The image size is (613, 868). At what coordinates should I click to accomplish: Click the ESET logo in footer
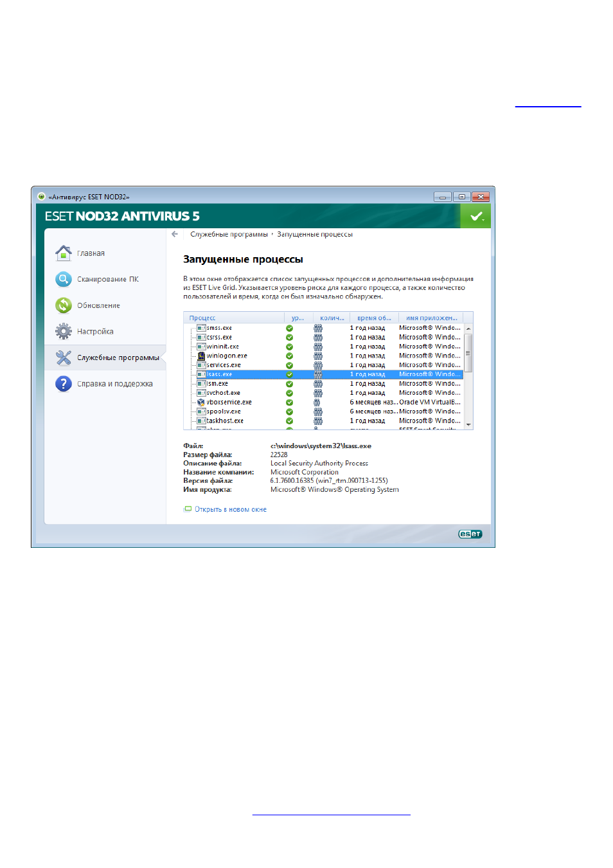pos(470,534)
